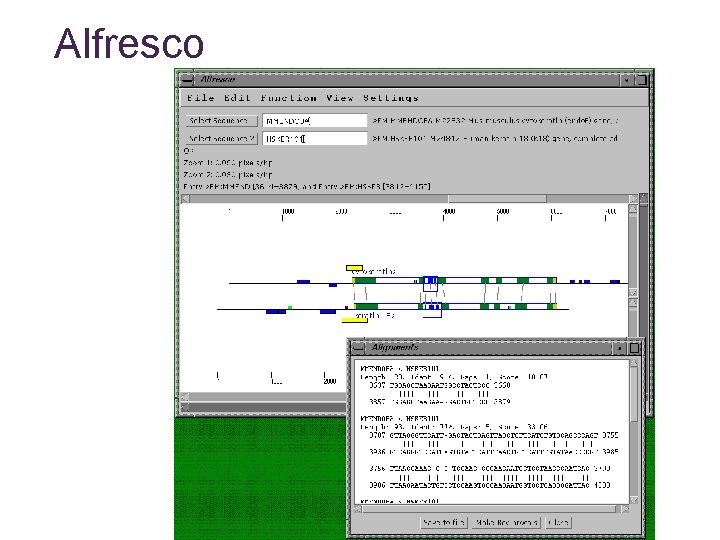The image size is (720, 540).
Task: Click blue outlined box on upper sequence track
Action: pyautogui.click(x=430, y=283)
